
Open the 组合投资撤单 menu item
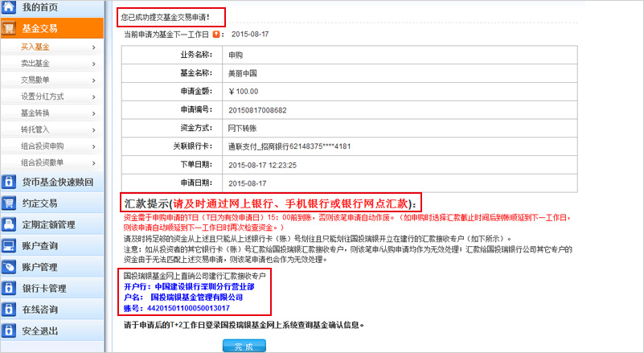click(x=42, y=162)
